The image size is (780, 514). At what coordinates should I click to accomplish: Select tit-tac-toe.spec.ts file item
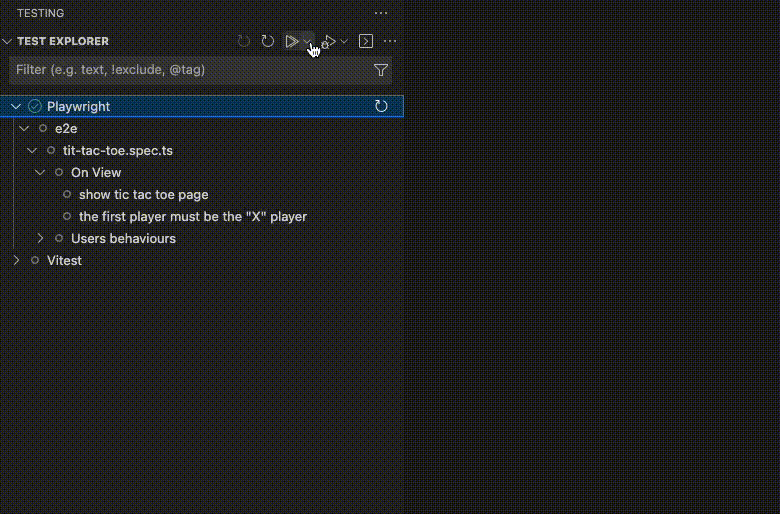(x=117, y=150)
